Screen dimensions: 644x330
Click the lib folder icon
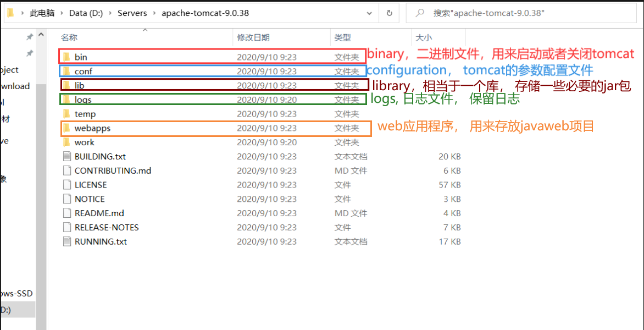point(67,85)
